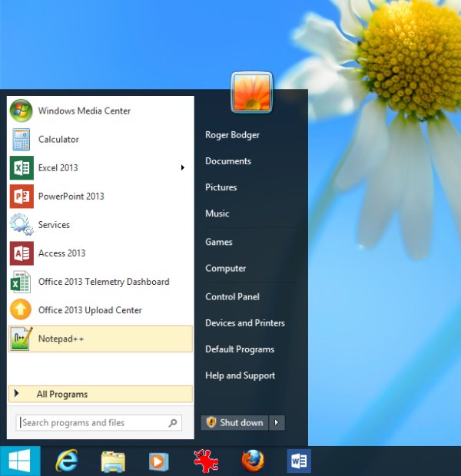Open Roger Bodger user folder
This screenshot has height=476, width=461.
pos(233,135)
